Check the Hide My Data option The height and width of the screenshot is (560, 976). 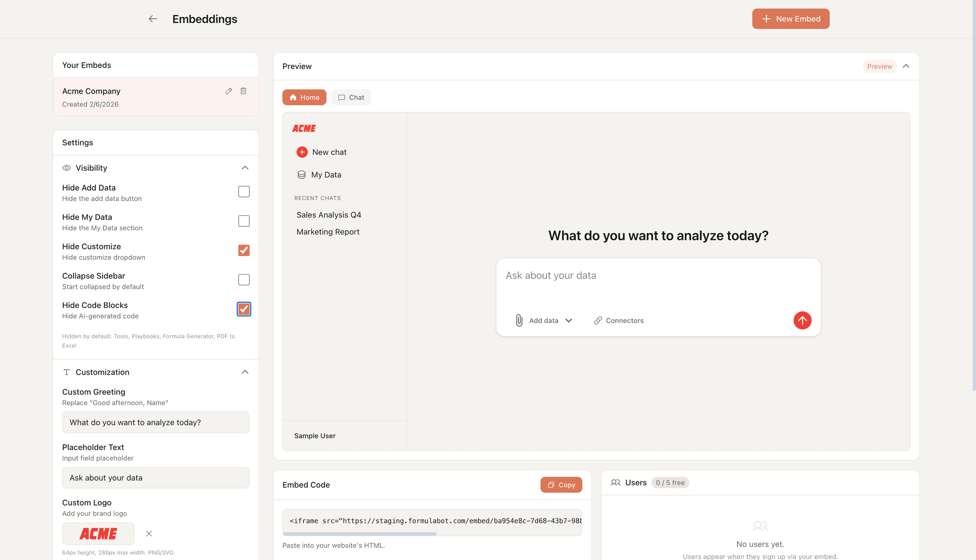click(244, 221)
